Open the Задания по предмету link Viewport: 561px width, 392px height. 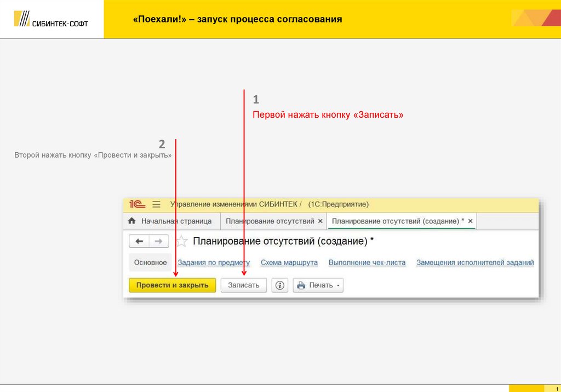click(214, 263)
